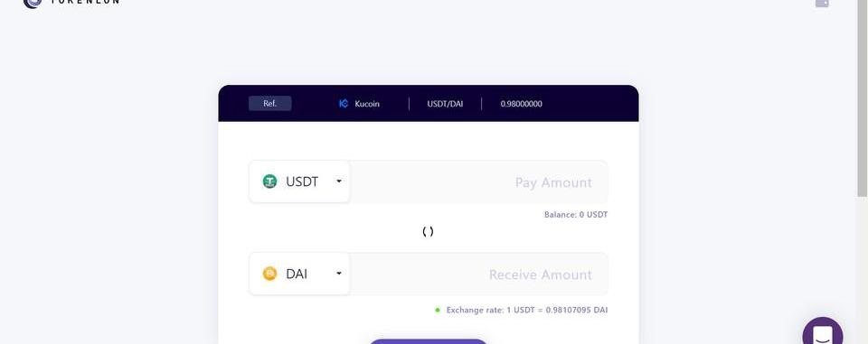Focus the Pay Amount field
The image size is (868, 344).
(x=479, y=182)
